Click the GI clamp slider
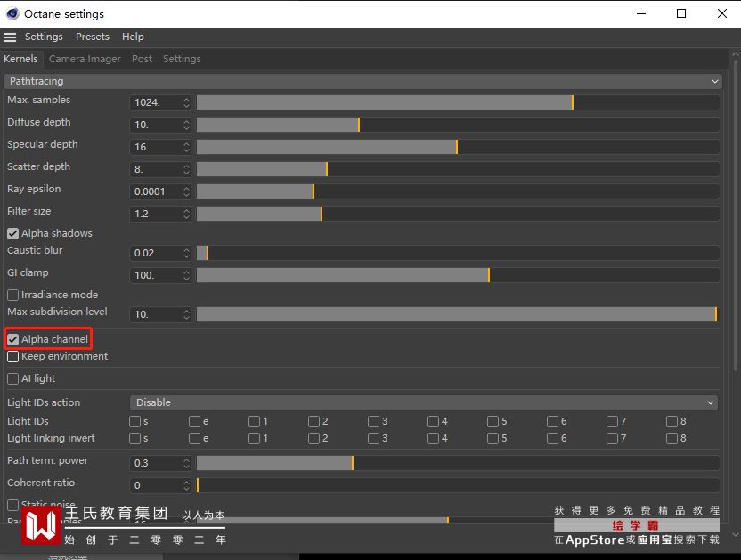741x560 pixels. 458,275
